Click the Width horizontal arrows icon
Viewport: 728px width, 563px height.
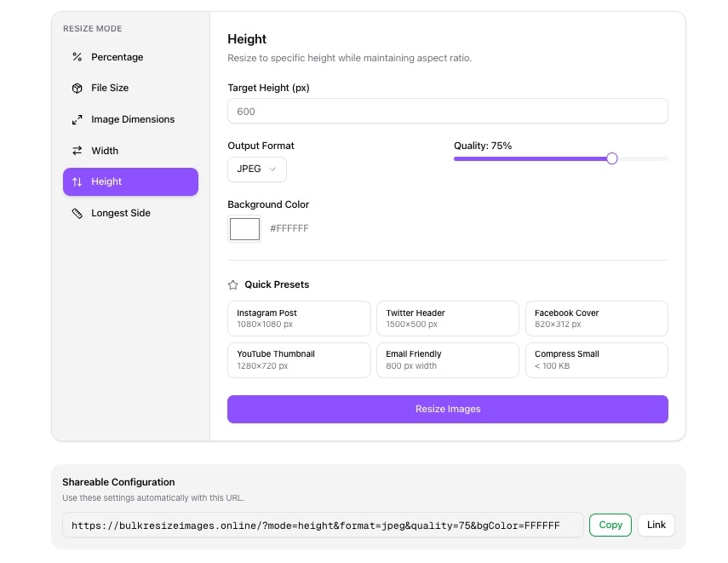tap(77, 151)
